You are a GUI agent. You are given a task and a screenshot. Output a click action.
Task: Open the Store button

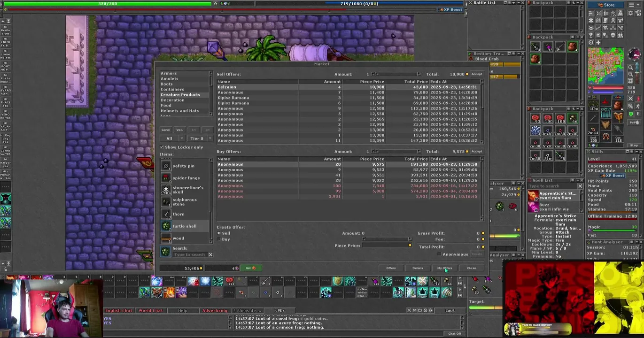[606, 5]
